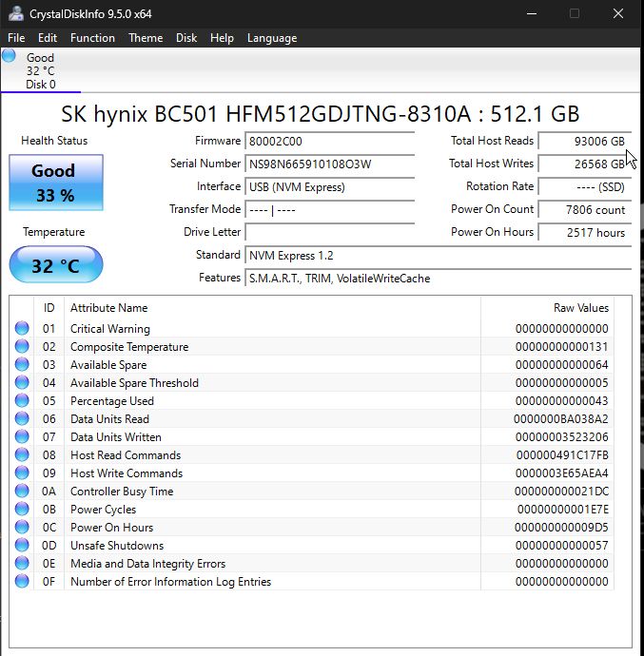Screen dimensions: 644x656
Task: Open the File menu
Action: click(x=16, y=38)
